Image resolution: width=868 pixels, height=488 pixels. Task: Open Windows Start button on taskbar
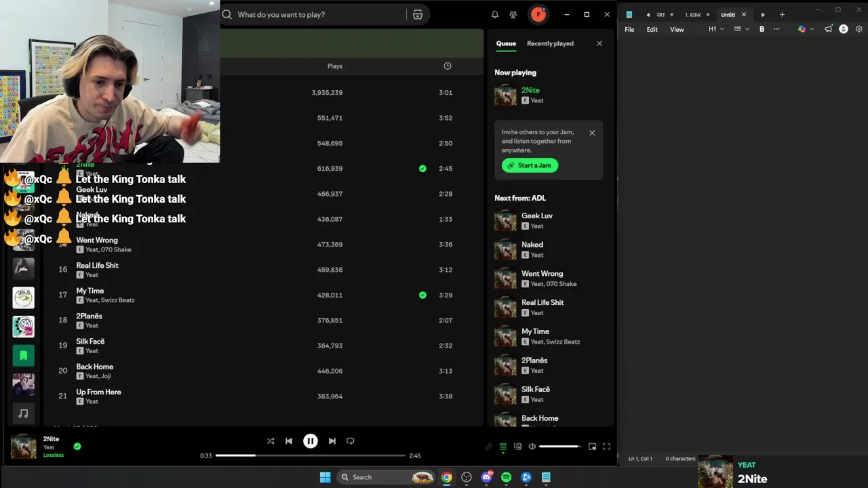point(325,477)
